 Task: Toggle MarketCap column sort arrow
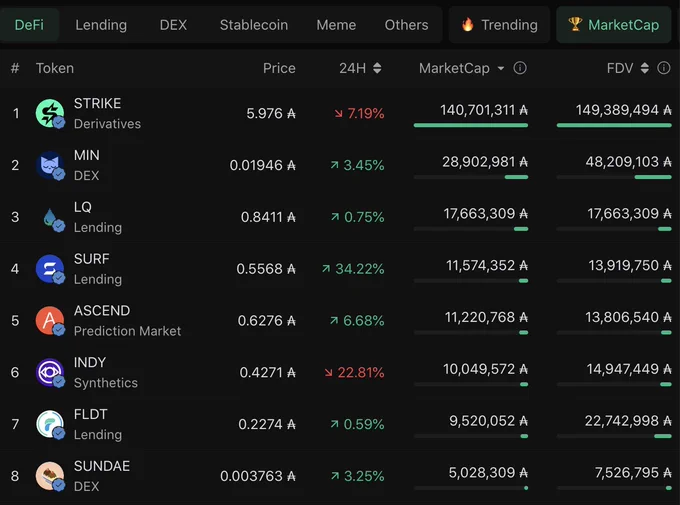(501, 68)
